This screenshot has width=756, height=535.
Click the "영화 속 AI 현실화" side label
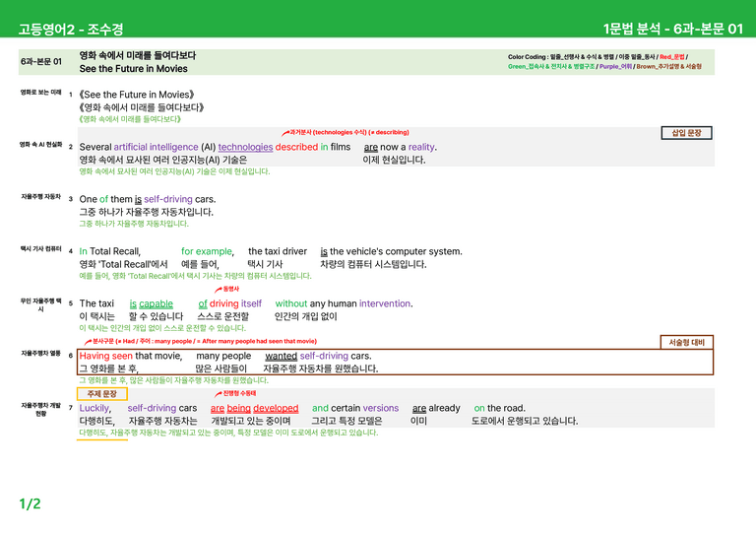[x=40, y=144]
